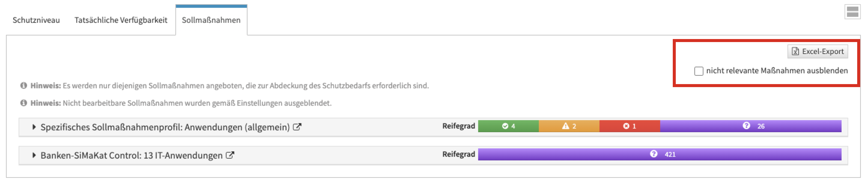Click the purple 421 Reifegrad bar

[741, 154]
